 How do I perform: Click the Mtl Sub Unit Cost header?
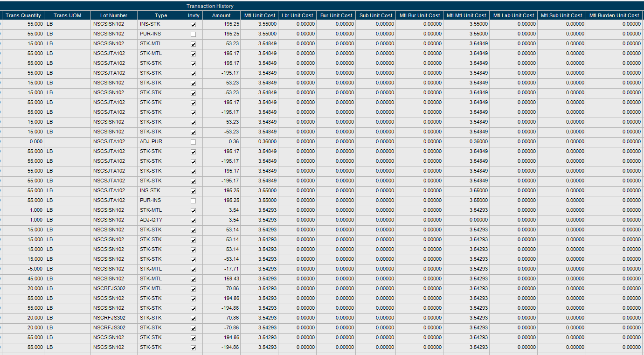click(x=561, y=15)
